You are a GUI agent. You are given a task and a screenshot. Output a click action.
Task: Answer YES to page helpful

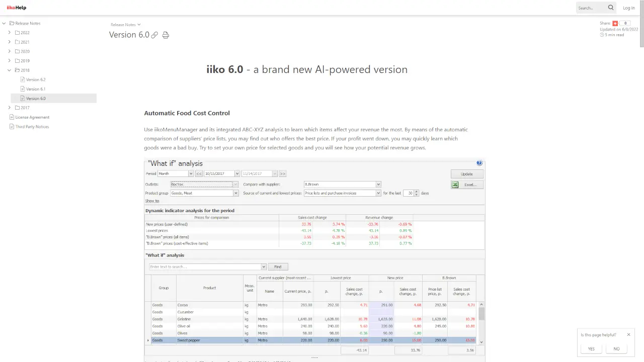(591, 349)
